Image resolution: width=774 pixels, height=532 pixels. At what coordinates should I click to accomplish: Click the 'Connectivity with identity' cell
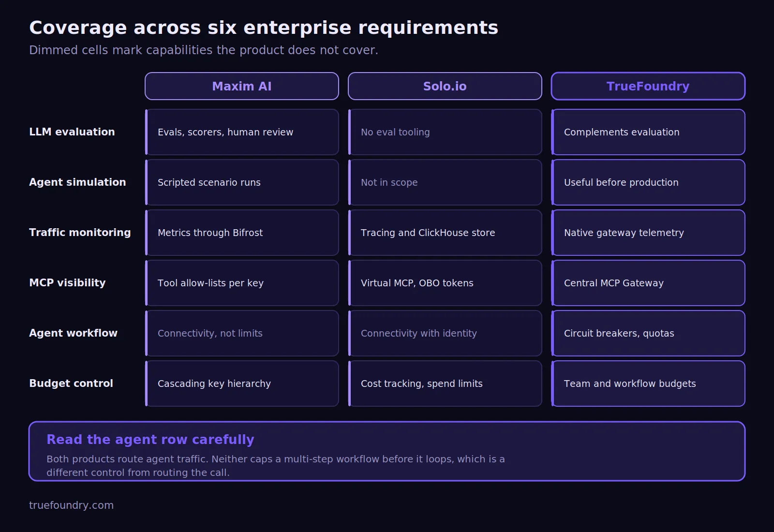pos(445,333)
